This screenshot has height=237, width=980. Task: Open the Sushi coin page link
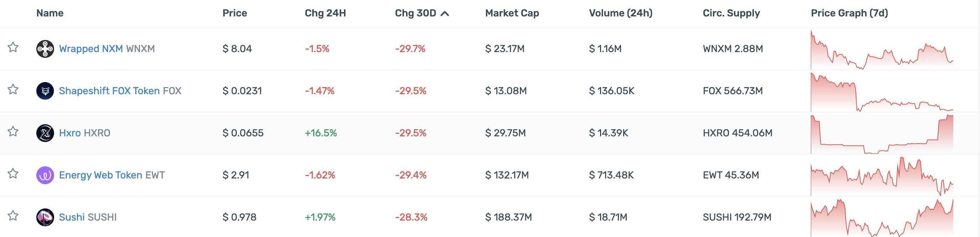[72, 217]
